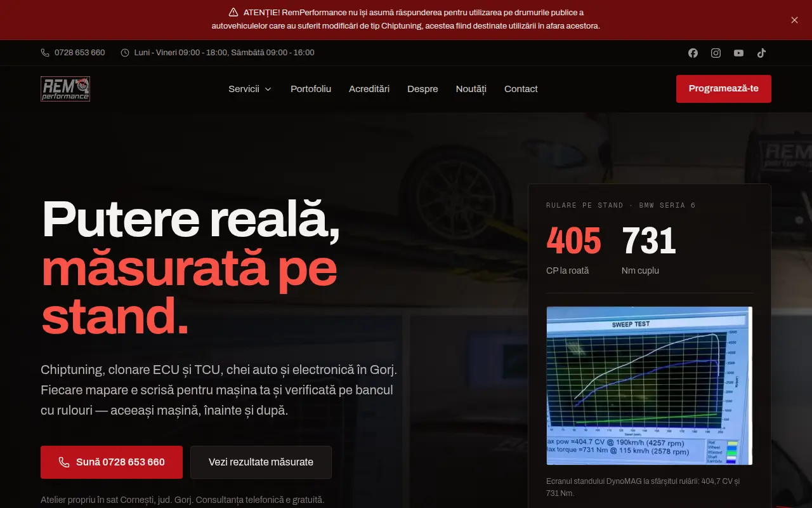Click the REM Performance logo

pos(65,89)
